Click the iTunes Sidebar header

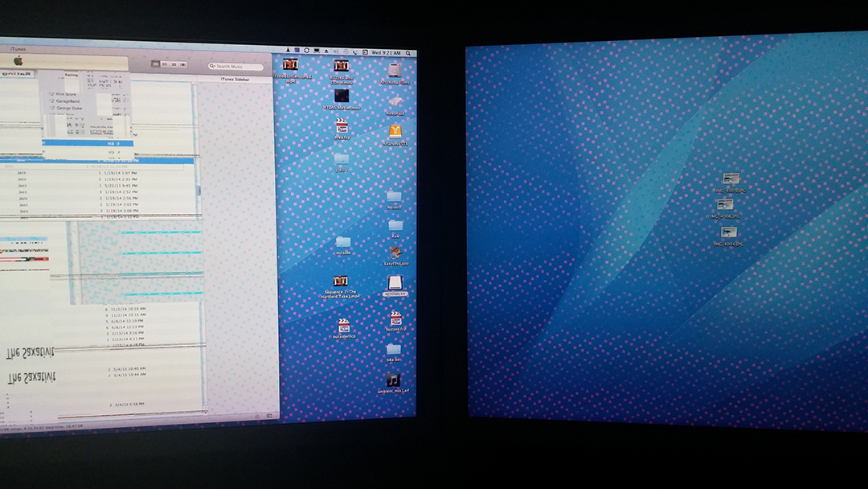235,79
